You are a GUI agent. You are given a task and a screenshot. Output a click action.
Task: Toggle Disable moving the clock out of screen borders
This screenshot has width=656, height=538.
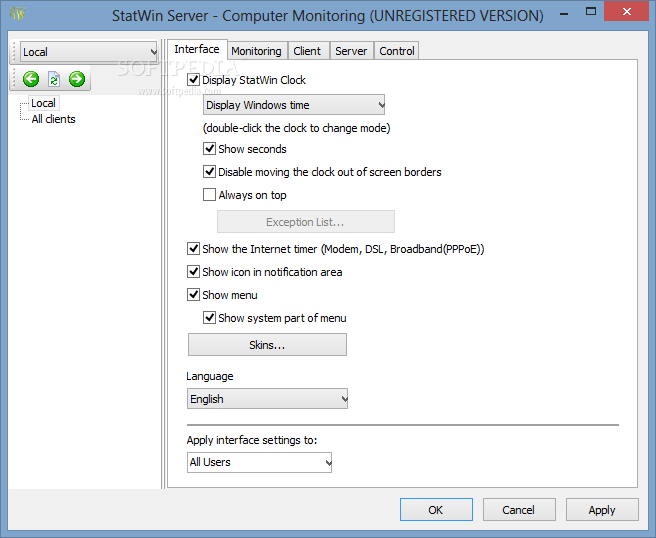(209, 172)
